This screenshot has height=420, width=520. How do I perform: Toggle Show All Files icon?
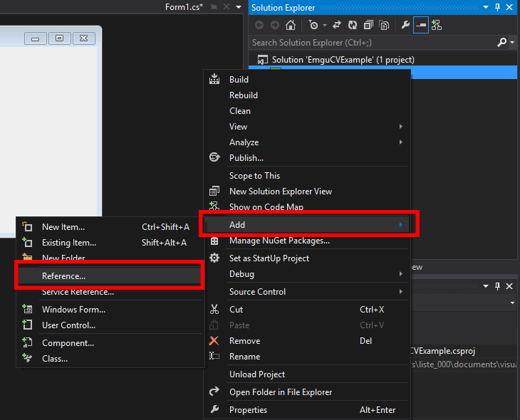(x=384, y=25)
